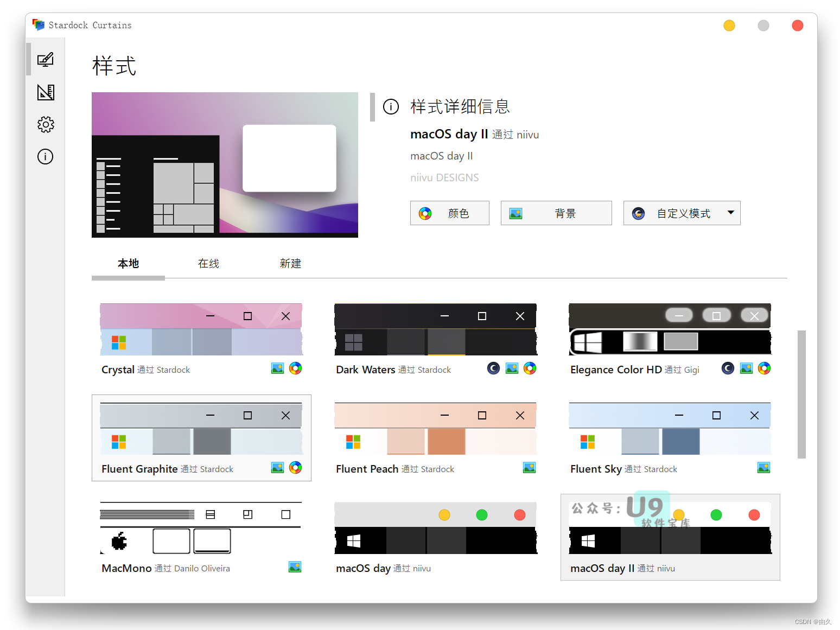840x630 pixels.
Task: Switch to the 在线 tab
Action: click(208, 264)
